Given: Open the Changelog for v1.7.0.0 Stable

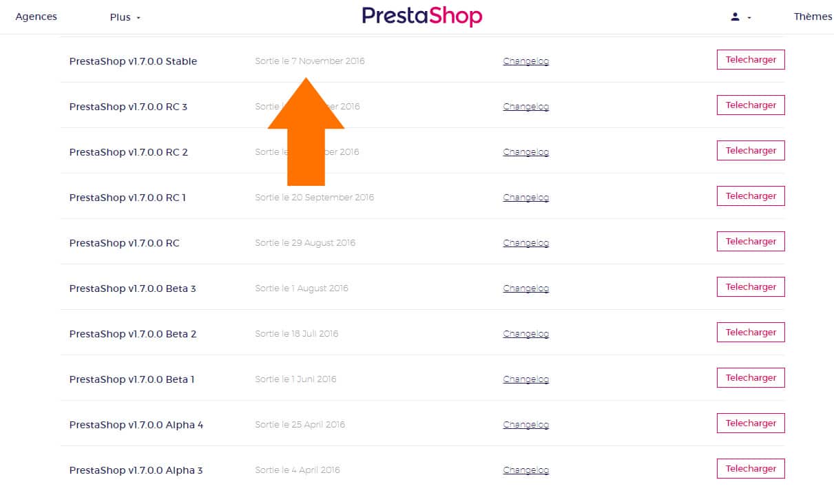Looking at the screenshot, I should (x=526, y=61).
